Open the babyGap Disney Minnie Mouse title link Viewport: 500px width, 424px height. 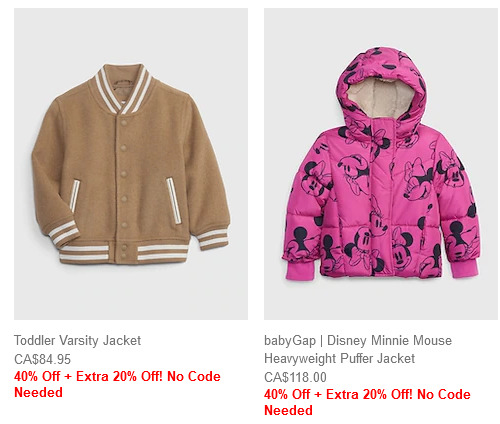coord(358,349)
